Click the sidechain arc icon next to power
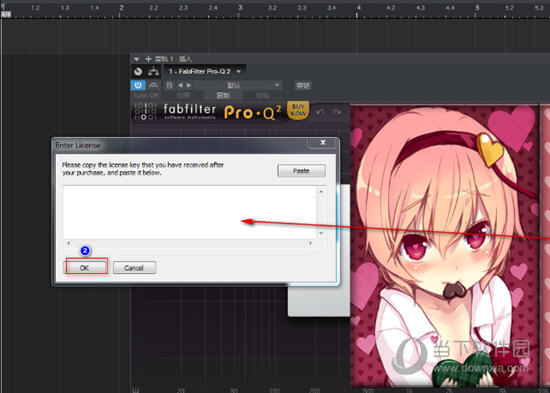 point(153,85)
